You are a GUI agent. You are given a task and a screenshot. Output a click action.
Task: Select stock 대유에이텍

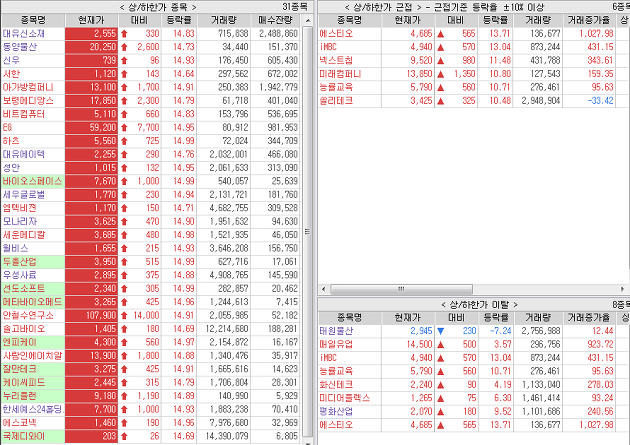click(x=23, y=155)
